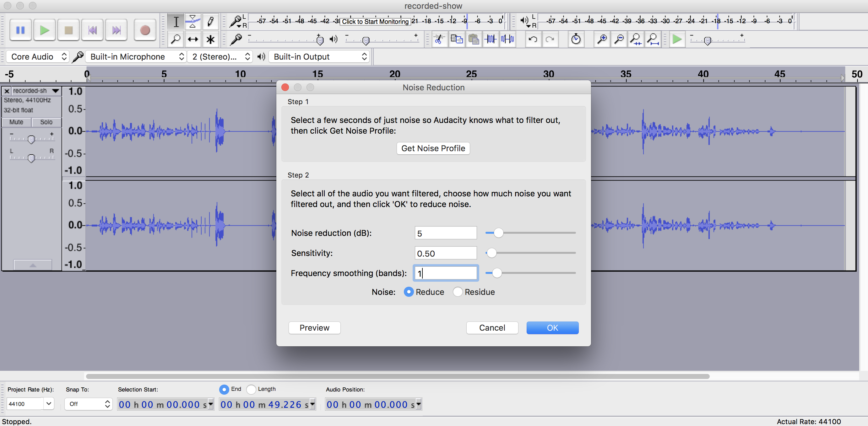Screen dimensions: 868x426
Task: Click the Stop transport button
Action: tap(68, 30)
